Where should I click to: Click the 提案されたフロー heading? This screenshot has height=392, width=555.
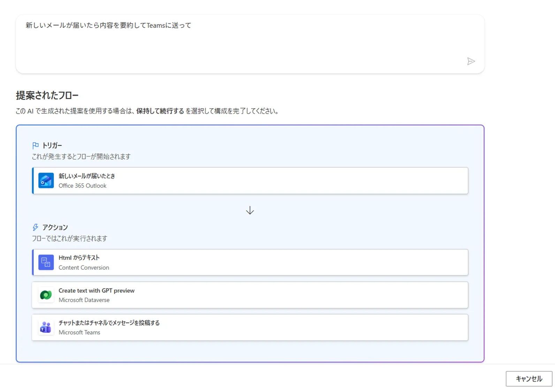pos(47,95)
